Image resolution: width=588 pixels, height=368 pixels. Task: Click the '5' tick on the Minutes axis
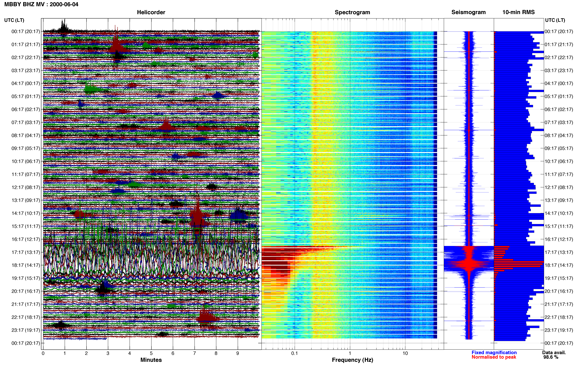151,353
